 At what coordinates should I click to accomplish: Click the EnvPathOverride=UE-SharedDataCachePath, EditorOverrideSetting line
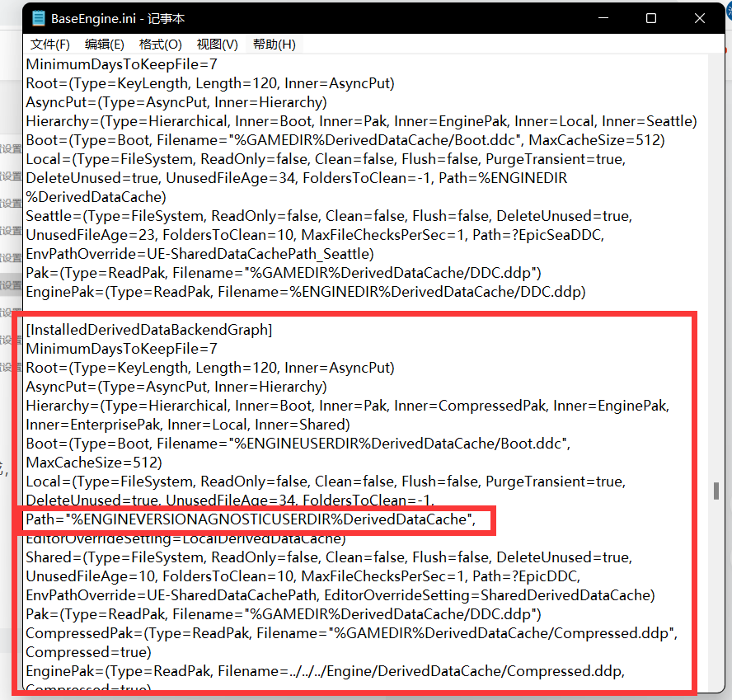(x=340, y=595)
